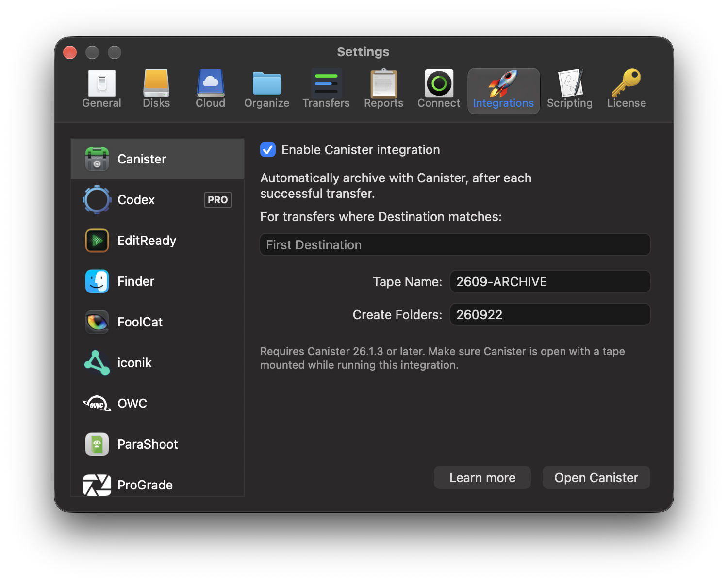Click the ParaShoot green card icon

point(97,444)
